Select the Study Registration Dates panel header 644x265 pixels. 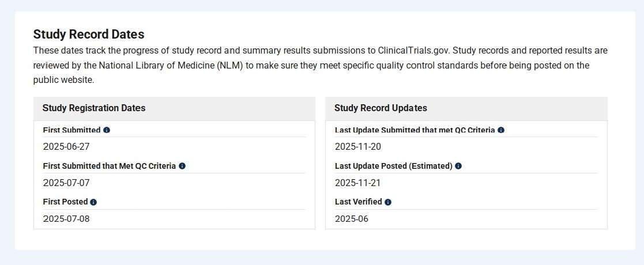coord(94,108)
